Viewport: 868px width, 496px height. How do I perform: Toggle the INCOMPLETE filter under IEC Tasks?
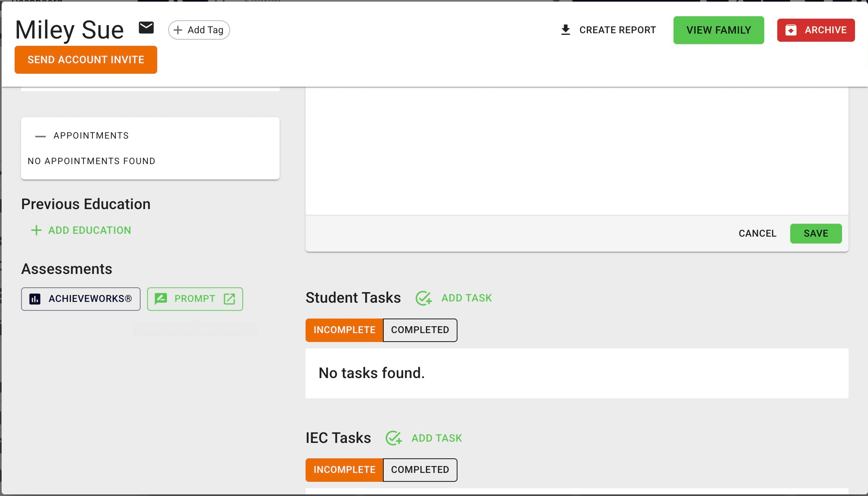tap(344, 470)
